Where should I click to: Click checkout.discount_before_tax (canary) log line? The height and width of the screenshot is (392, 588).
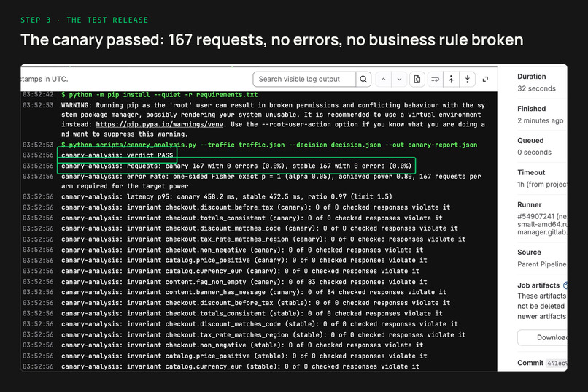pyautogui.click(x=256, y=207)
